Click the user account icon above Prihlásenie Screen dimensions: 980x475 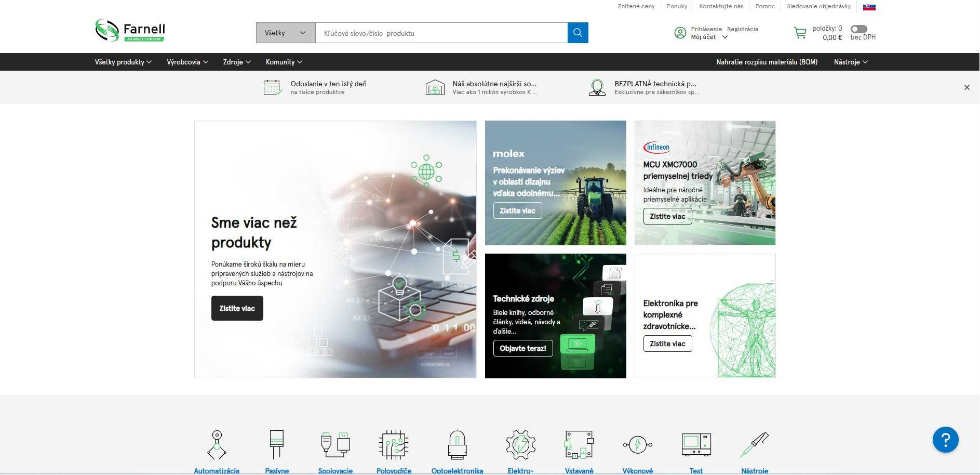click(680, 33)
